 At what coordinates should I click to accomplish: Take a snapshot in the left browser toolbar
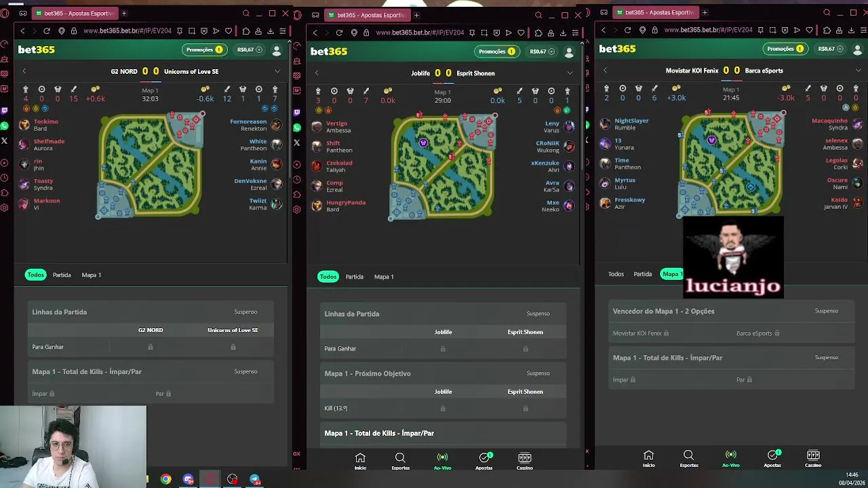coord(192,30)
